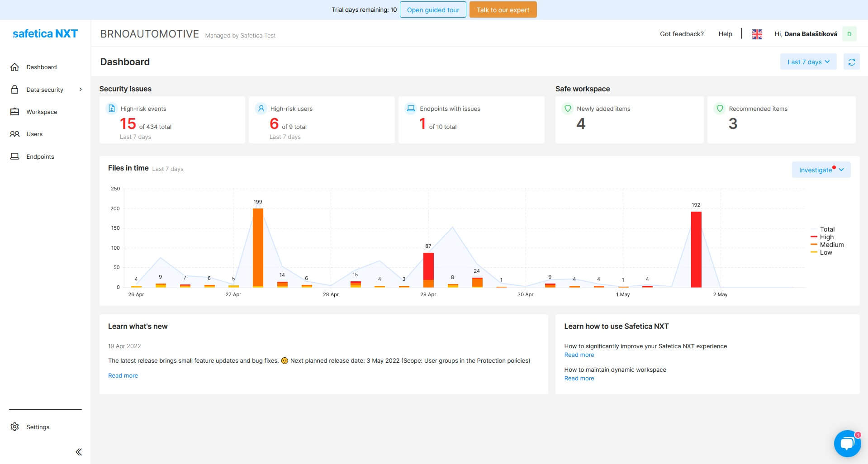The width and height of the screenshot is (868, 464).
Task: Open Users menu item
Action: pos(34,134)
